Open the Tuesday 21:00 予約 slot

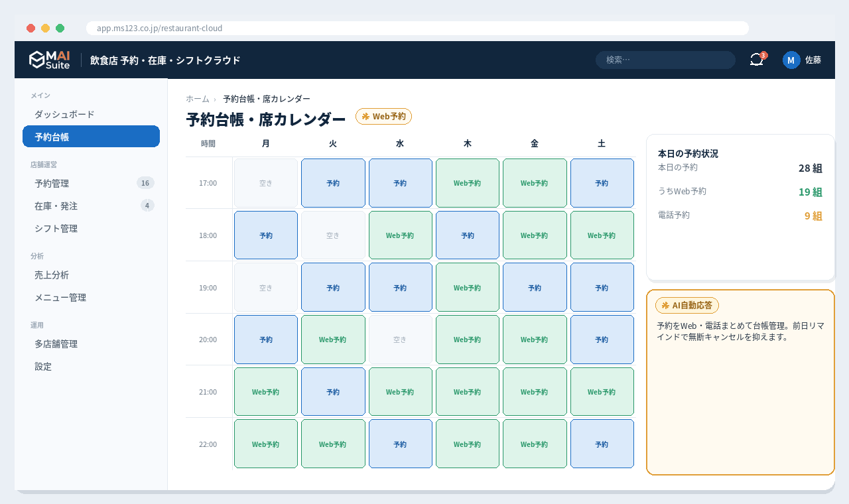click(x=333, y=392)
